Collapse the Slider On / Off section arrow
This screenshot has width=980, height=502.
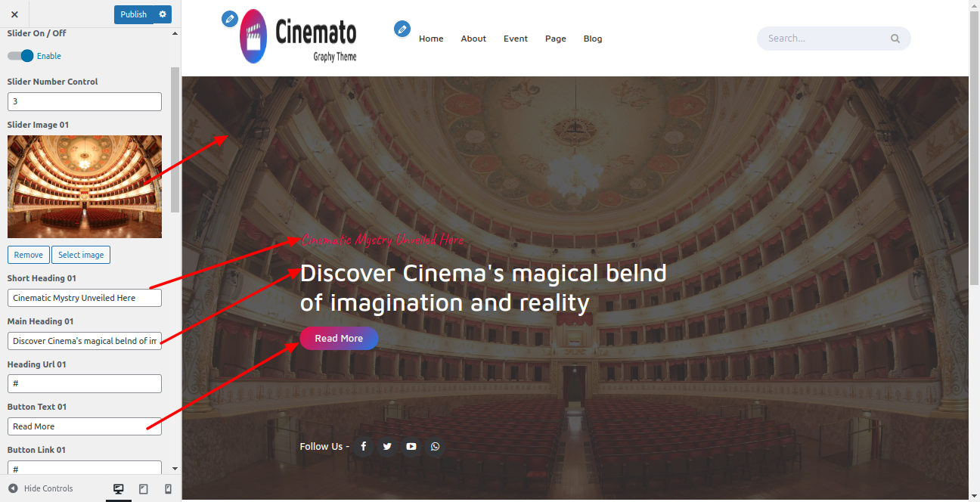175,34
